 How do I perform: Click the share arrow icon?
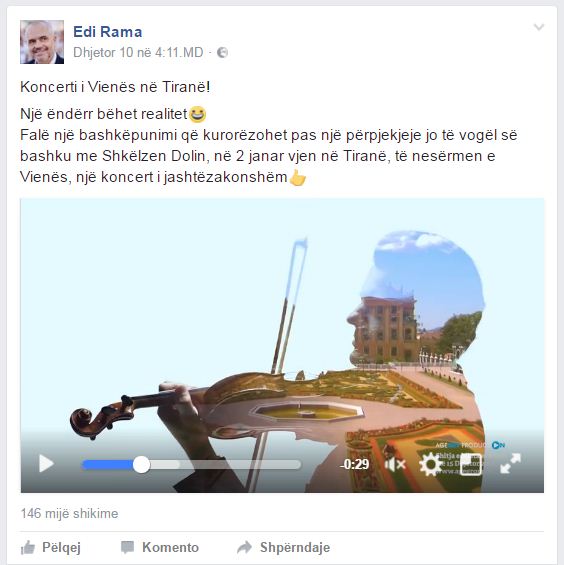pos(244,547)
